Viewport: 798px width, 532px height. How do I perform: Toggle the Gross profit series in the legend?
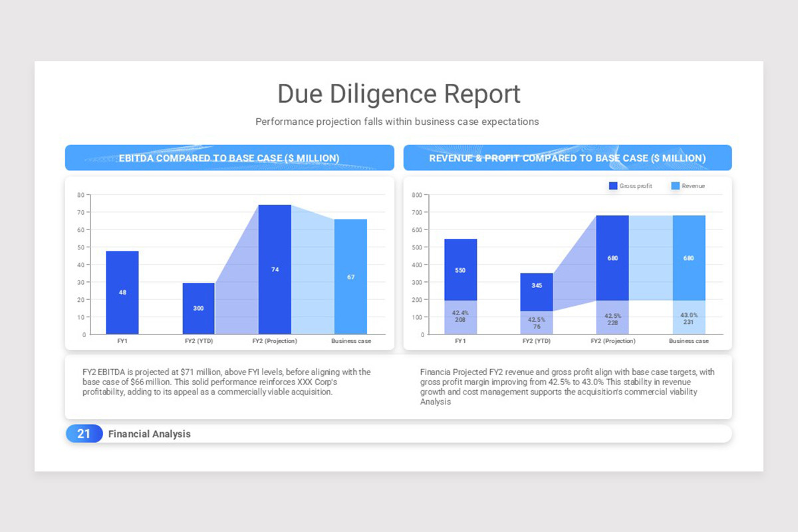pos(630,186)
